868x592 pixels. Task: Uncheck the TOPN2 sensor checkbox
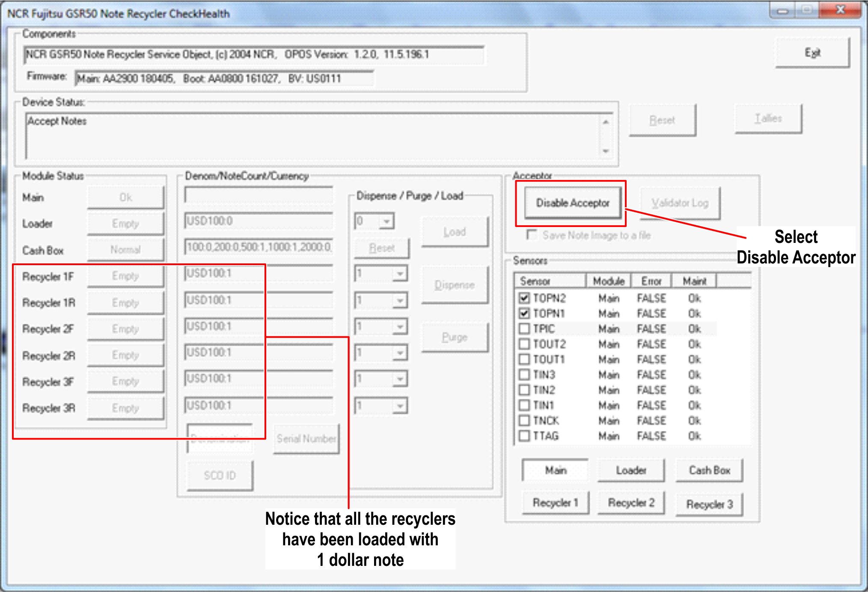[524, 298]
